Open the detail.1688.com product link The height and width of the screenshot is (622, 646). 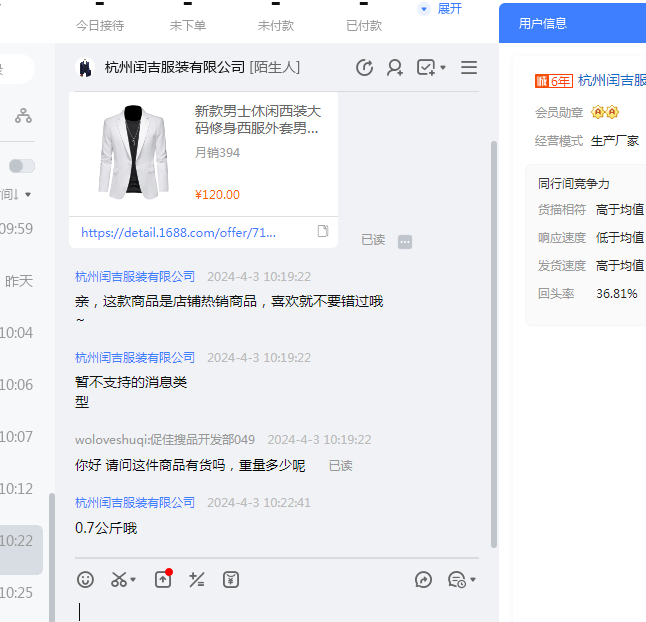click(x=178, y=232)
